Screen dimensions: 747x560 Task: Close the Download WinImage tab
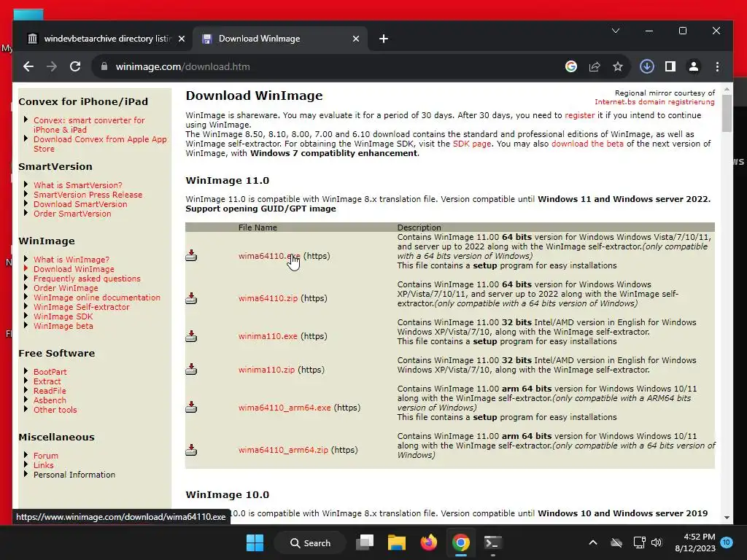[356, 39]
